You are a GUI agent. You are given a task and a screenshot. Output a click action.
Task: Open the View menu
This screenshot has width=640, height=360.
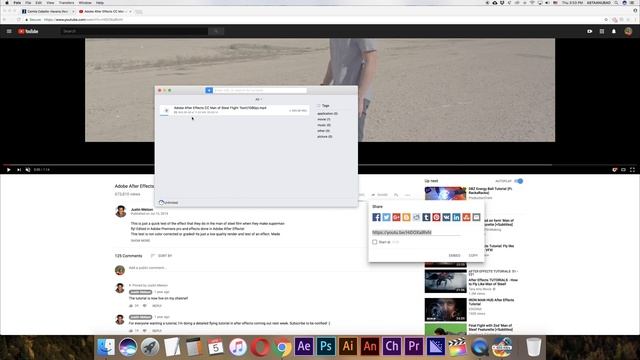[x=50, y=2]
